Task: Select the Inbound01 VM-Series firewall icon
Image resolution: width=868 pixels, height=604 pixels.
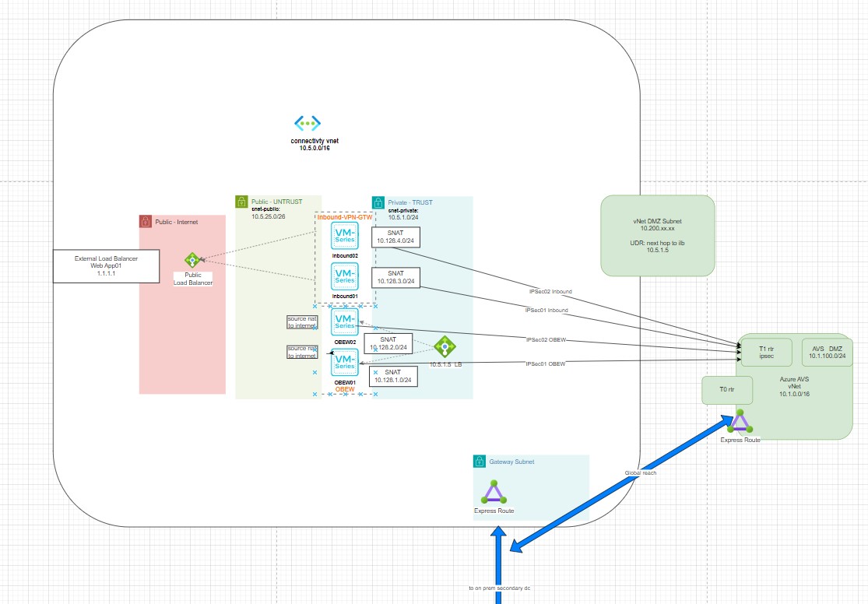Action: pyautogui.click(x=344, y=276)
